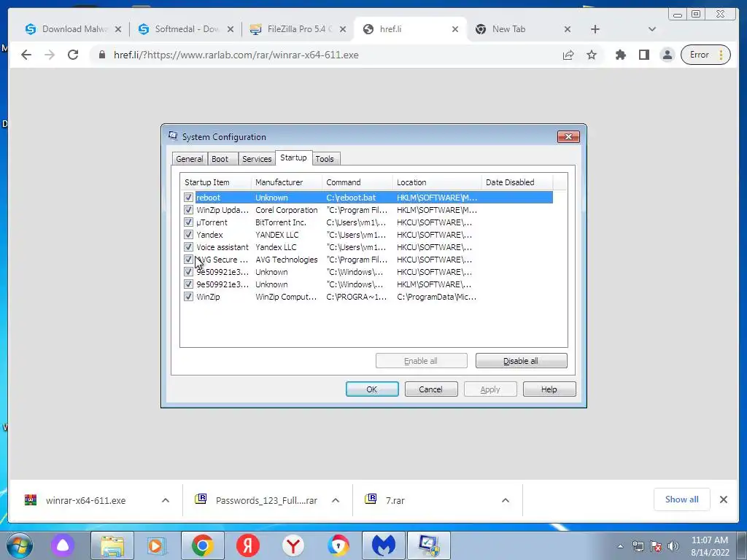Close the FileZilla Pro tab
This screenshot has height=560, width=747.
pos(343,29)
